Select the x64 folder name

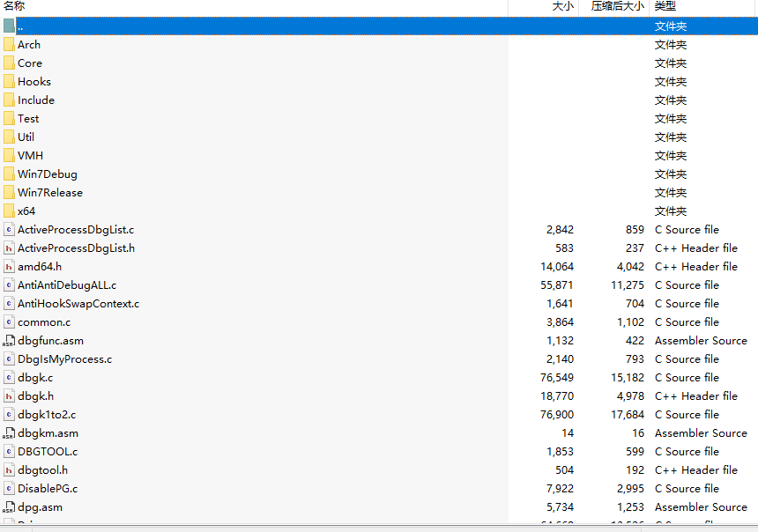pyautogui.click(x=26, y=211)
